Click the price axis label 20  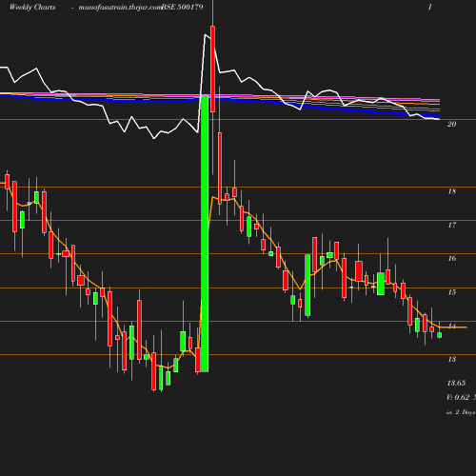tap(451, 124)
